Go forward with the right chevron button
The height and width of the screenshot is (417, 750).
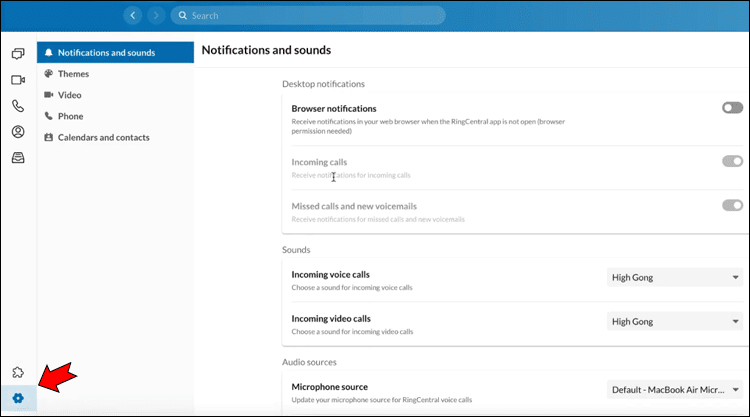[x=156, y=15]
